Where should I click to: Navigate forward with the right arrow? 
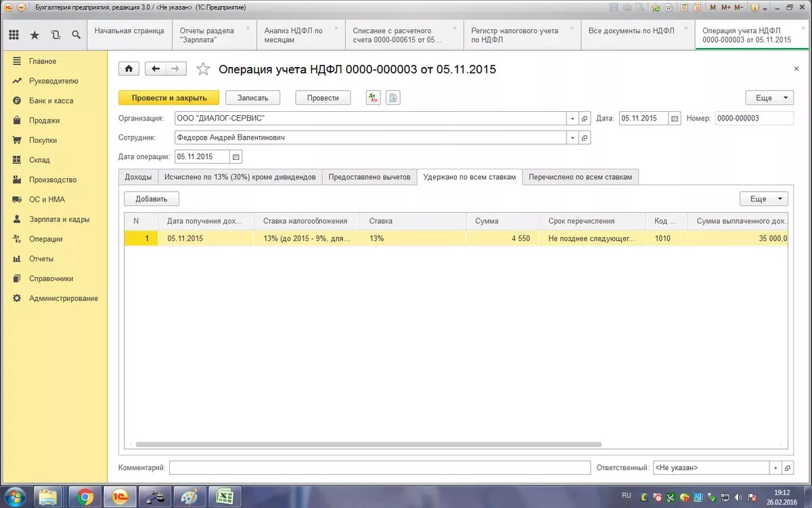pyautogui.click(x=176, y=68)
